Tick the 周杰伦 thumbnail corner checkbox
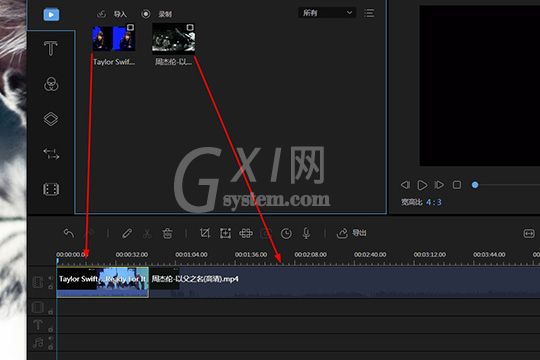Viewport: 540px width, 360px height. [190, 28]
